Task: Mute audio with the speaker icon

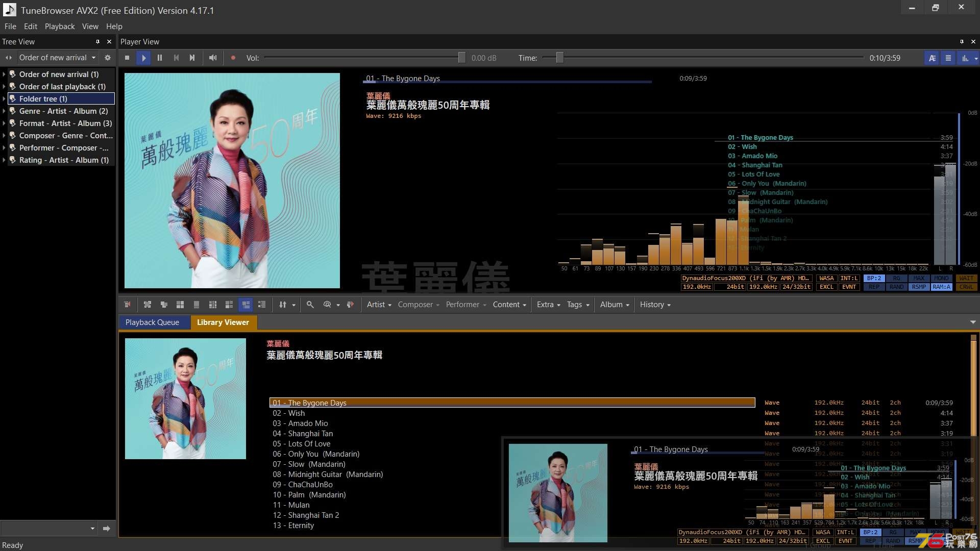Action: (x=213, y=58)
